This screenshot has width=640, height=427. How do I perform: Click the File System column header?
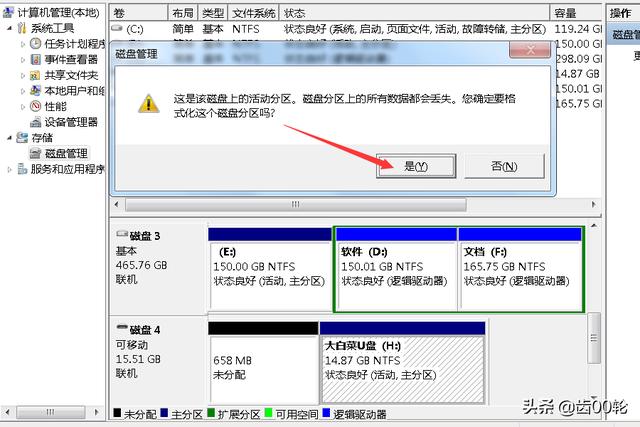pyautogui.click(x=253, y=13)
